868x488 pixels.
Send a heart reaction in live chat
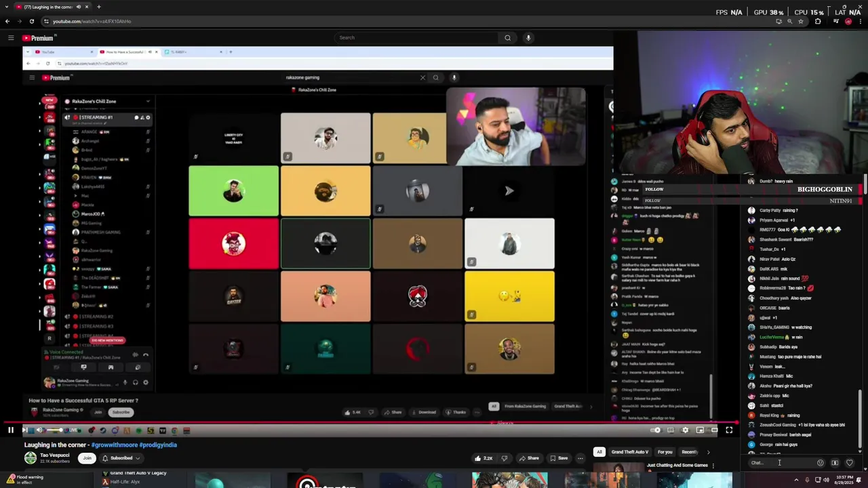coord(850,463)
